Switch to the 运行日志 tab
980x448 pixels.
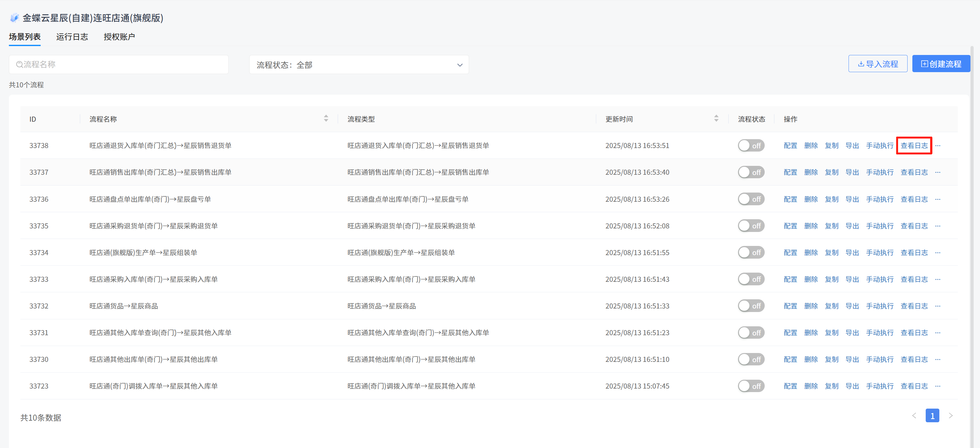point(72,37)
